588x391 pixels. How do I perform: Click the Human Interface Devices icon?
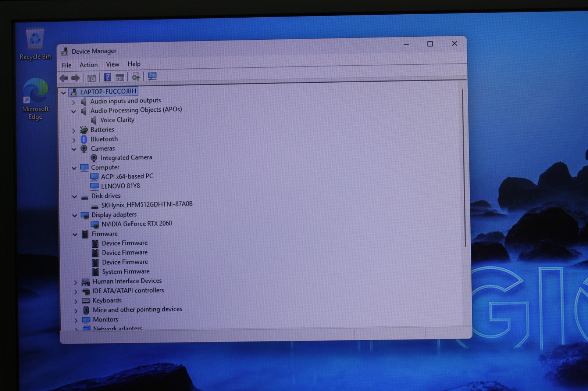86,282
